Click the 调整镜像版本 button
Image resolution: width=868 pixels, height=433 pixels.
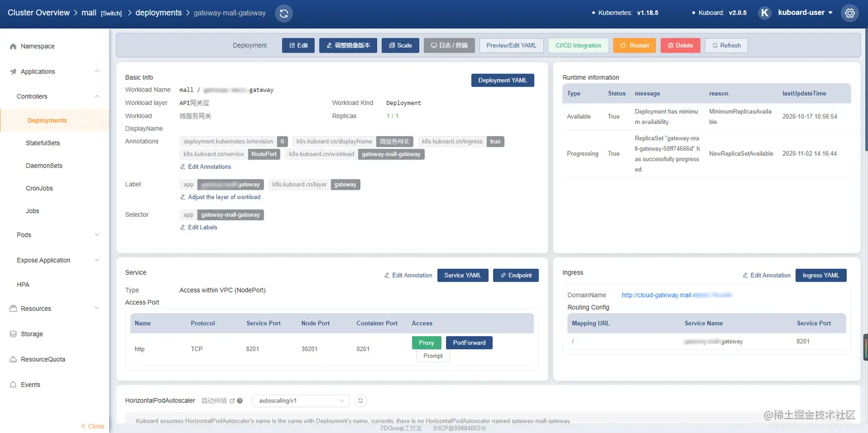click(x=348, y=45)
